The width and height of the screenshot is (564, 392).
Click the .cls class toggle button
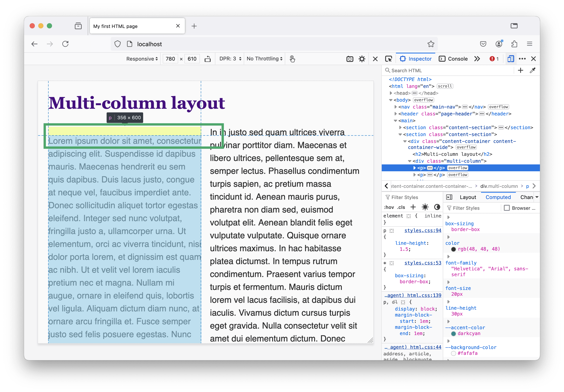[x=401, y=207]
